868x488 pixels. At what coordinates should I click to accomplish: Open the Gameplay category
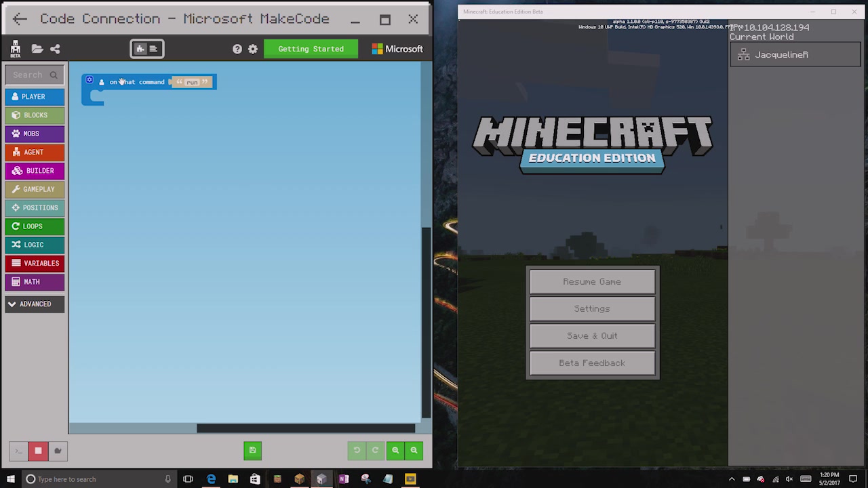(x=35, y=189)
